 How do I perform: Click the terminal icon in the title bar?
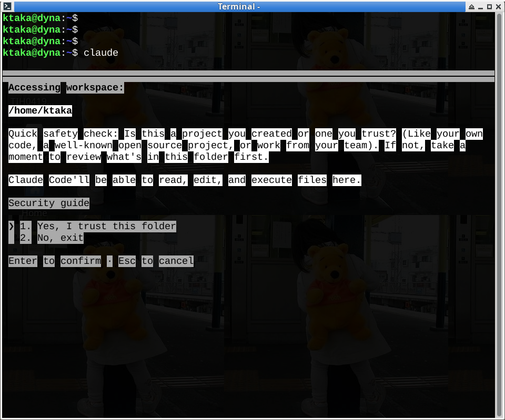[x=7, y=6]
